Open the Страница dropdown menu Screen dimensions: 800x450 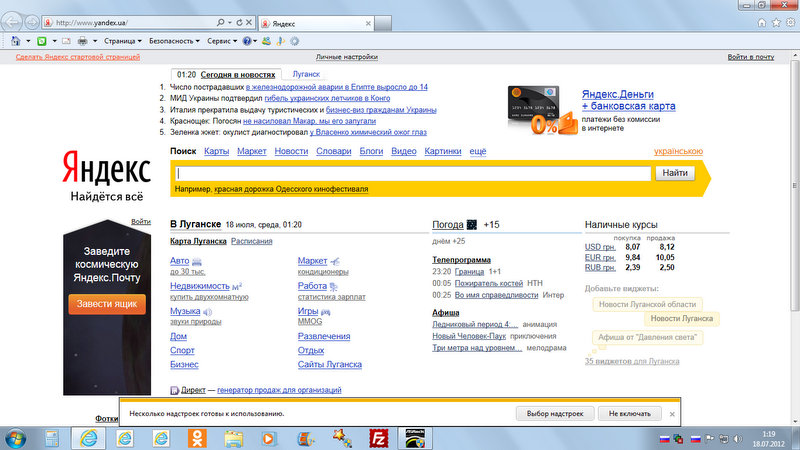tap(122, 41)
